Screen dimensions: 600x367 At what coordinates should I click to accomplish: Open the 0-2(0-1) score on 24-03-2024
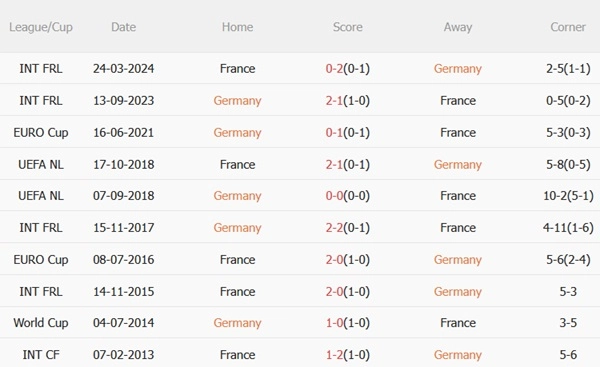click(x=347, y=69)
